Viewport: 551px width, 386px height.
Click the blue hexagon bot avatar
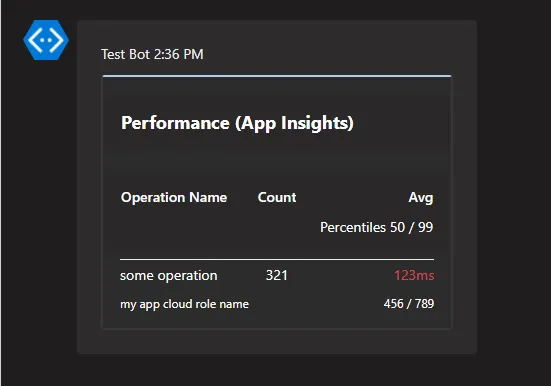pyautogui.click(x=46, y=40)
